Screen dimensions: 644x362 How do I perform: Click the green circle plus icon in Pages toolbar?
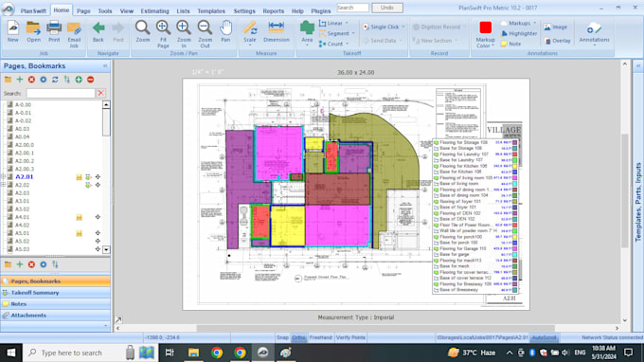pyautogui.click(x=79, y=80)
